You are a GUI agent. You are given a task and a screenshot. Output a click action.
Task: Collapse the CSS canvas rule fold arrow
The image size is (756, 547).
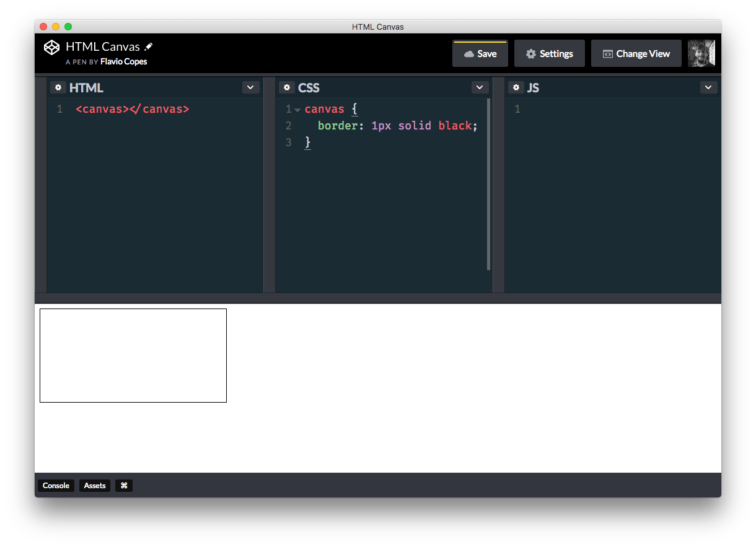pyautogui.click(x=298, y=110)
